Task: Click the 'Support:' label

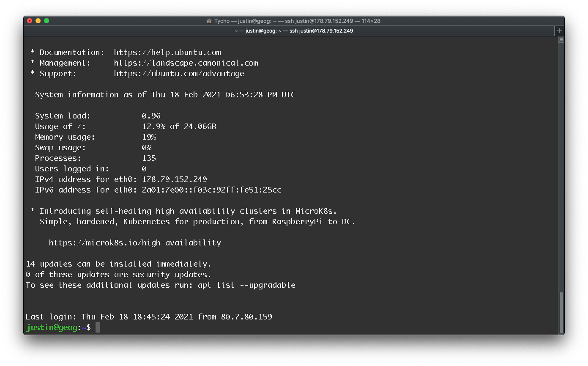Action: pos(58,74)
